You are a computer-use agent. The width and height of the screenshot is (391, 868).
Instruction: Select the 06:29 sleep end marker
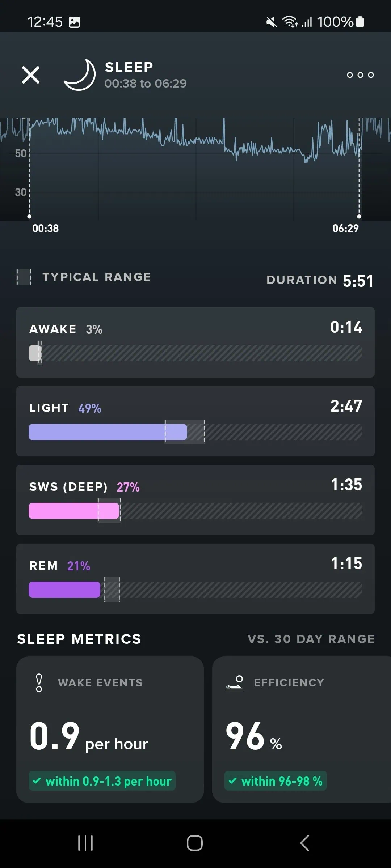click(x=359, y=217)
